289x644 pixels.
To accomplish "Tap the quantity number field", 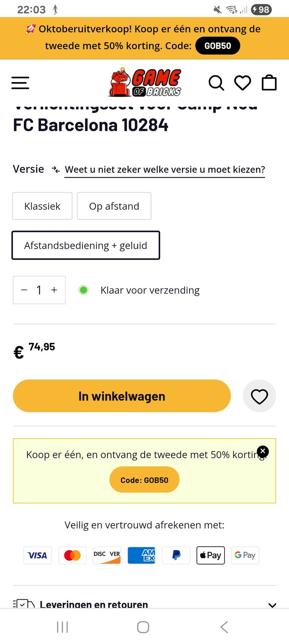I will pyautogui.click(x=39, y=290).
